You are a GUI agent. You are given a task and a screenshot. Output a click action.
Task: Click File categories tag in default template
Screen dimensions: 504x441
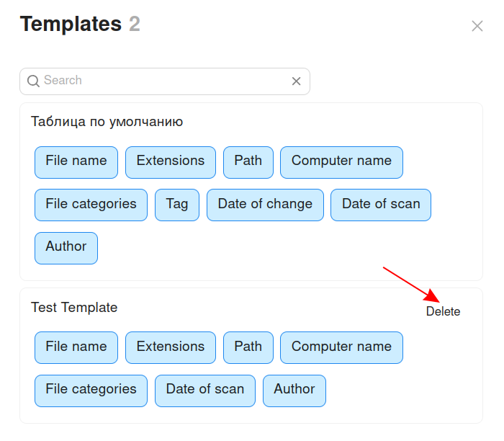click(x=91, y=204)
